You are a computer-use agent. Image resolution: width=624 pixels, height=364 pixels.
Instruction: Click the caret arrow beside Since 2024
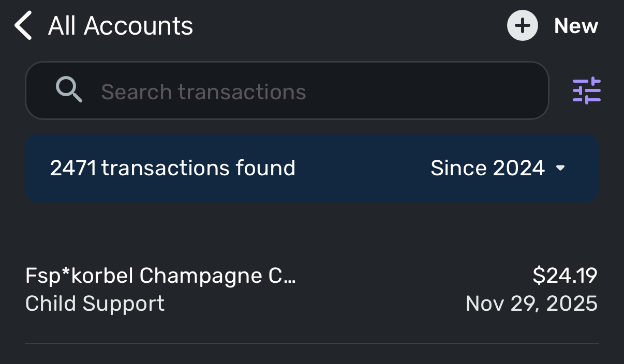pyautogui.click(x=560, y=169)
